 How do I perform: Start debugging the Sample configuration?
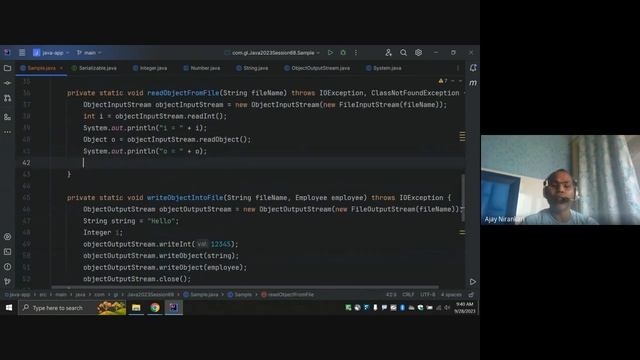[343, 53]
